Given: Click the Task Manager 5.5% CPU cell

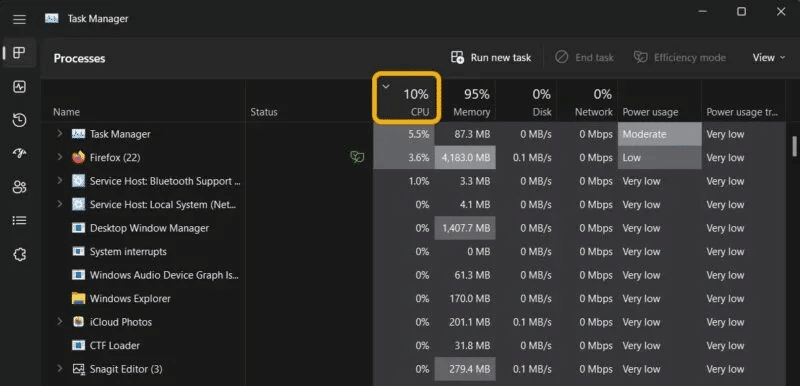Looking at the screenshot, I should pos(404,134).
